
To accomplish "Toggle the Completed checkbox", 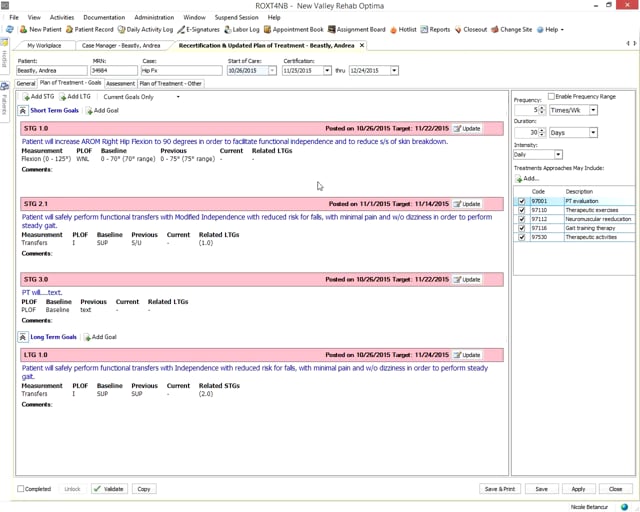I will (21, 489).
